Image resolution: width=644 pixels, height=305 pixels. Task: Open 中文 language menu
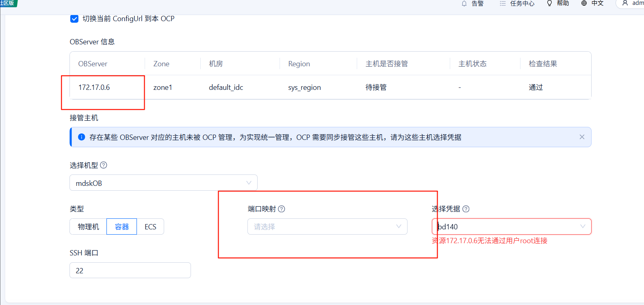tap(597, 3)
